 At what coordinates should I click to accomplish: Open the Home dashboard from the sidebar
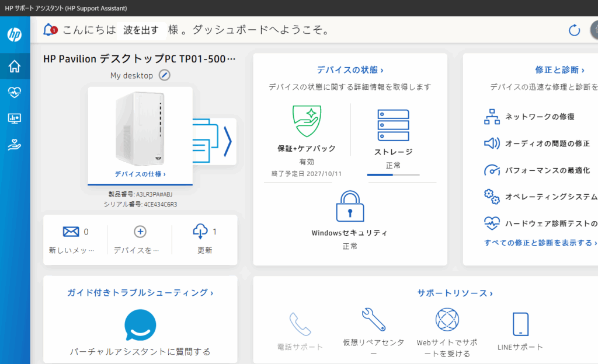point(15,66)
